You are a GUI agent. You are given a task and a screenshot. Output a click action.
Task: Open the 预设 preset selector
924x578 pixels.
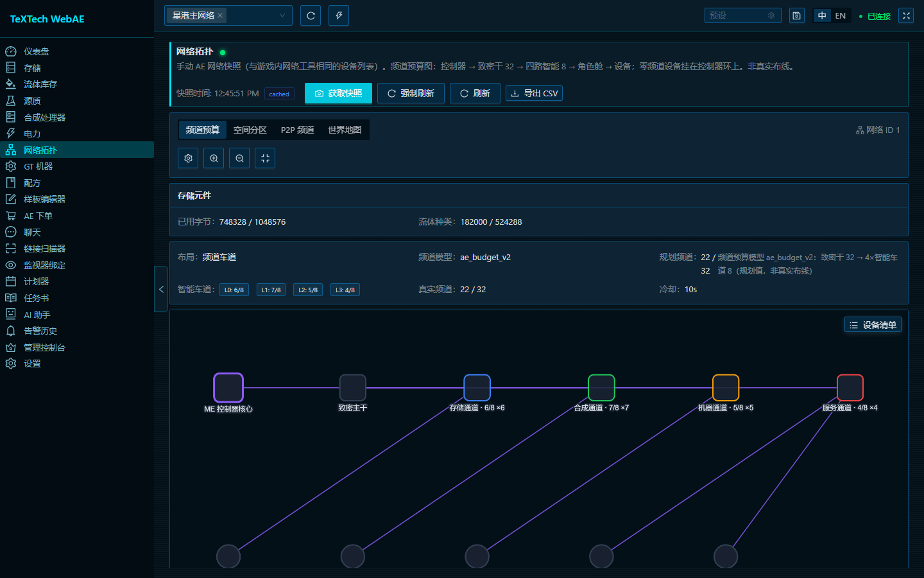pos(742,15)
